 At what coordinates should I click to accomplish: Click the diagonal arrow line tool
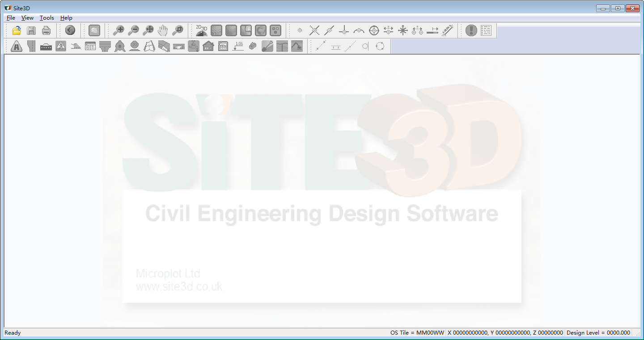[x=350, y=46]
